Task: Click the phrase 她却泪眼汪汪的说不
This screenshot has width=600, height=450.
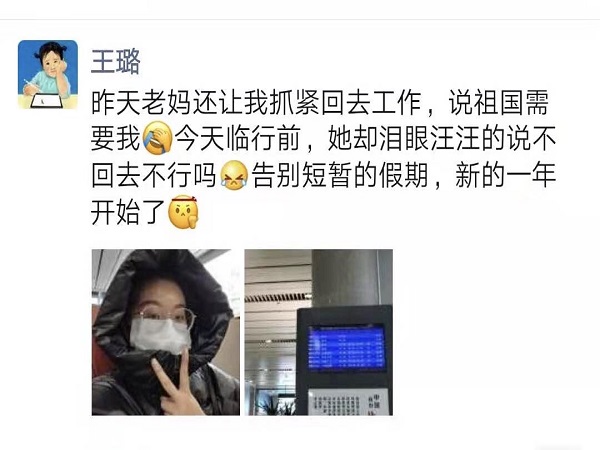Action: coord(442,139)
